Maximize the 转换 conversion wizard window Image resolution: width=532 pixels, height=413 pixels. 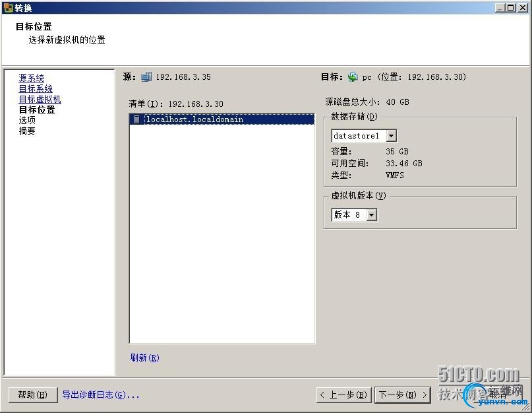[x=510, y=7]
